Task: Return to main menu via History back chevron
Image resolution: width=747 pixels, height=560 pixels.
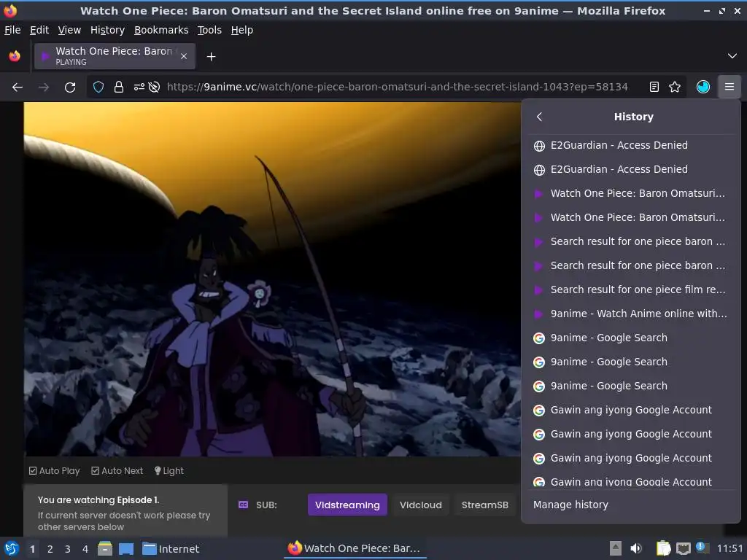Action: tap(539, 117)
